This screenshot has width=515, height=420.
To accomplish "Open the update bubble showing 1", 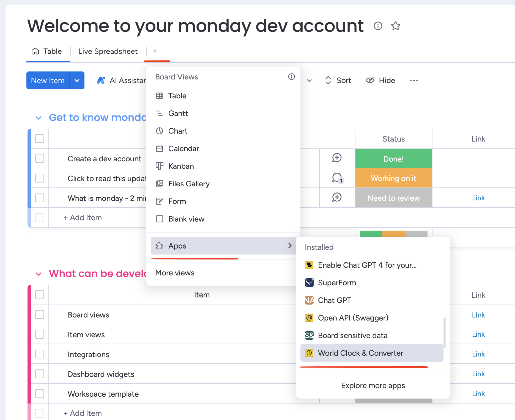I will (338, 178).
